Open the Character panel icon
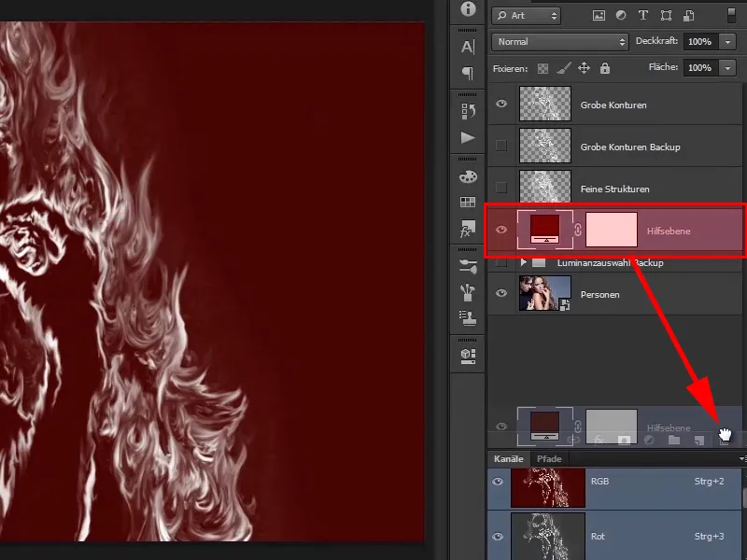This screenshot has width=747, height=560. [x=468, y=47]
